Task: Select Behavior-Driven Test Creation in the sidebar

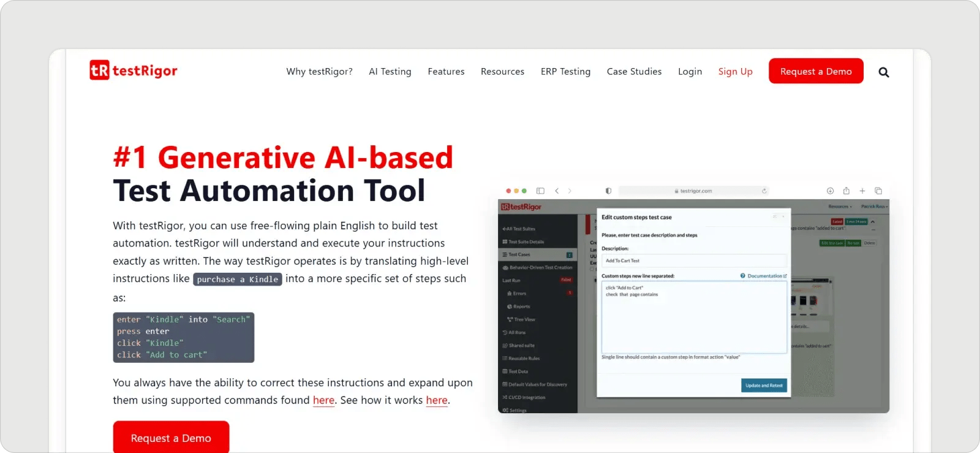Action: [538, 267]
